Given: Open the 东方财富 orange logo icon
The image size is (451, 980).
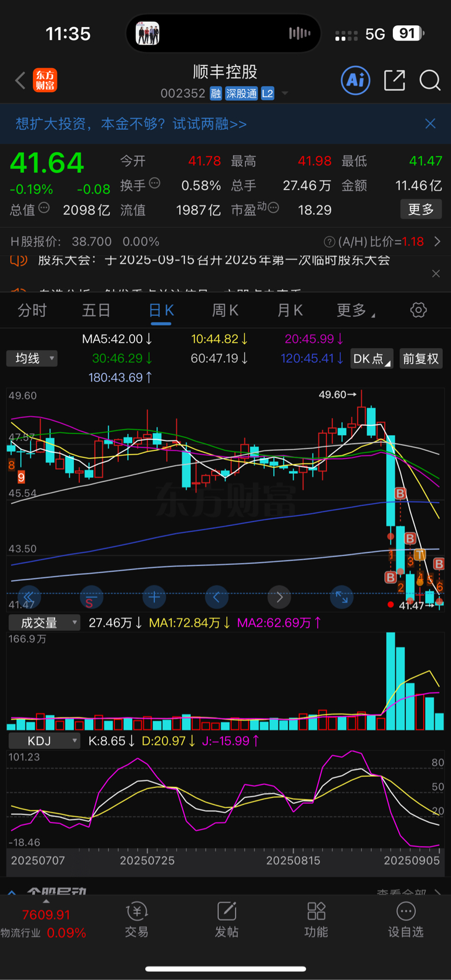Looking at the screenshot, I should coord(45,80).
